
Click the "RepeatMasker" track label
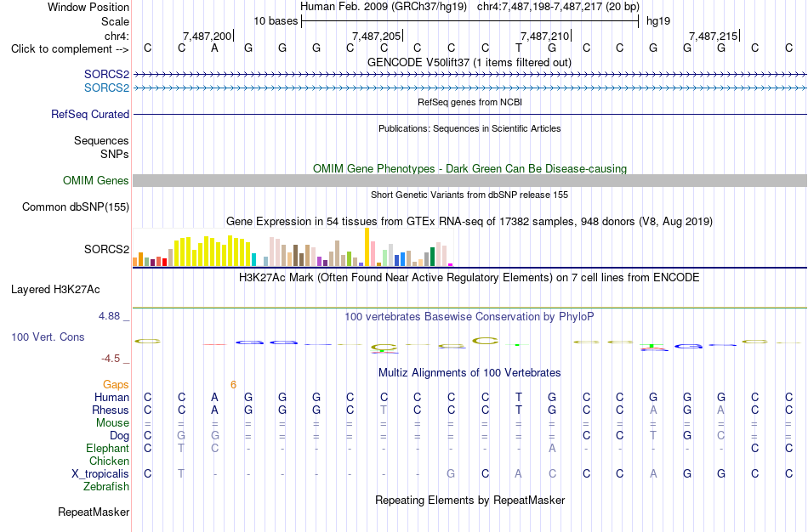pos(94,512)
